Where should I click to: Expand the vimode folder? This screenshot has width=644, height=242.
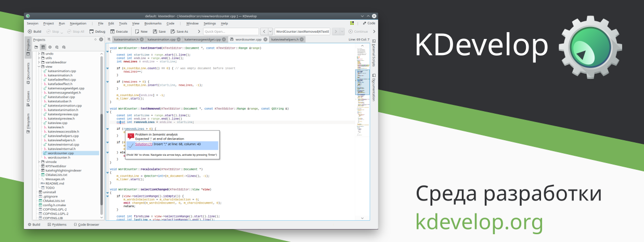coord(39,162)
